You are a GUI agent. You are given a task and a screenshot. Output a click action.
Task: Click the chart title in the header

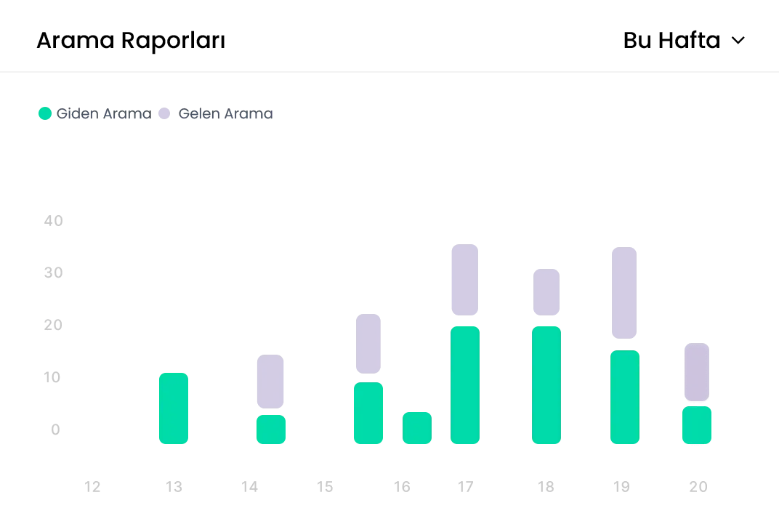(x=131, y=43)
